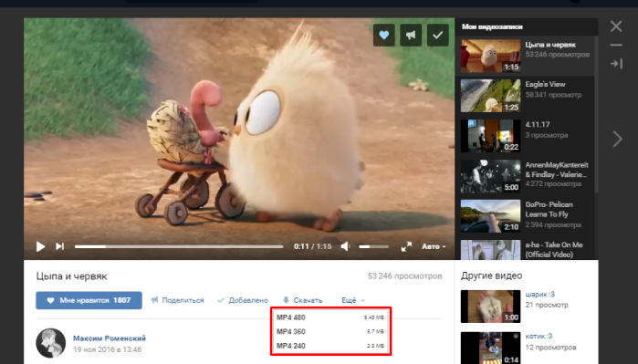The image size is (638, 364).
Task: Click the шарик :3 title link
Action: 539,294
